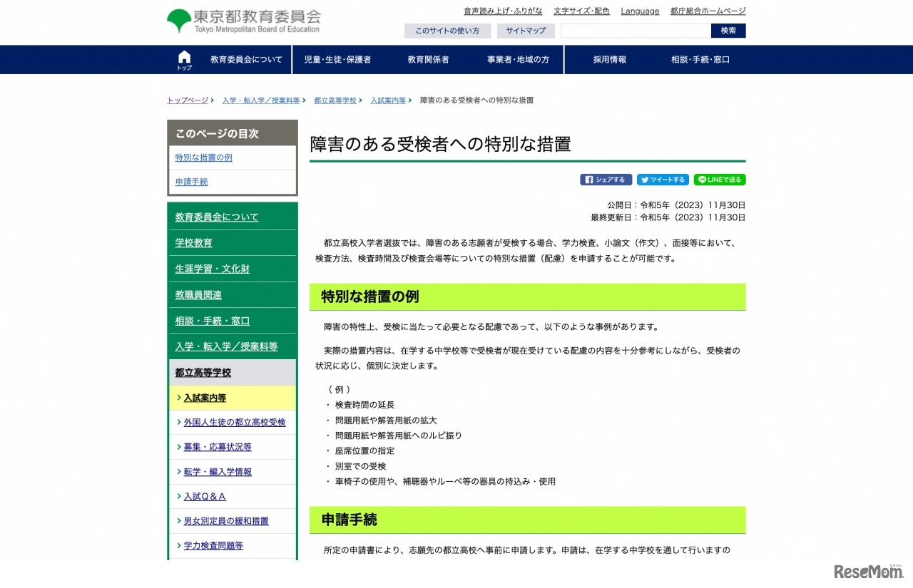Image resolution: width=913 pixels, height=588 pixels.
Task: Expand the 募集・応募状況等 sidebar entry
Action: tap(215, 446)
